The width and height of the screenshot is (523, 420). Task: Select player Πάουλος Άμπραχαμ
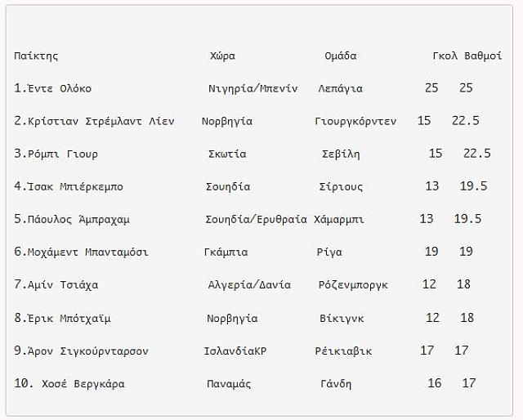tap(78, 219)
